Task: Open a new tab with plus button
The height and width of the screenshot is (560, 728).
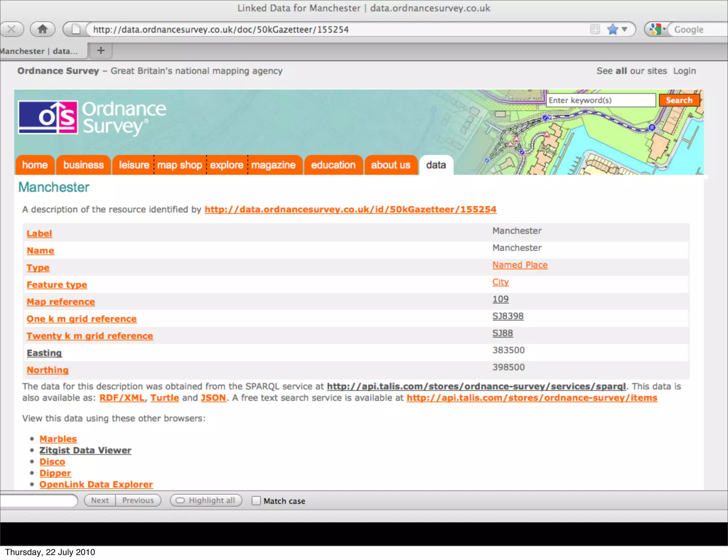Action: 101,50
